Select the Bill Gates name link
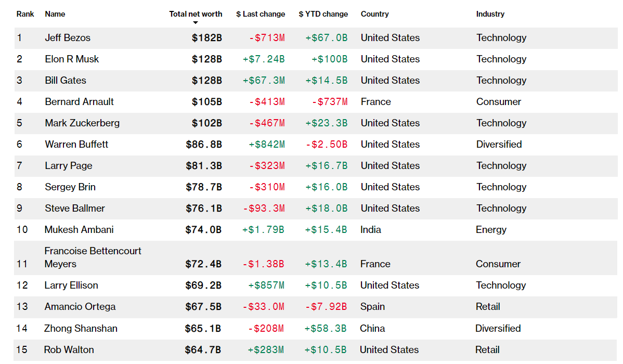 tap(65, 80)
